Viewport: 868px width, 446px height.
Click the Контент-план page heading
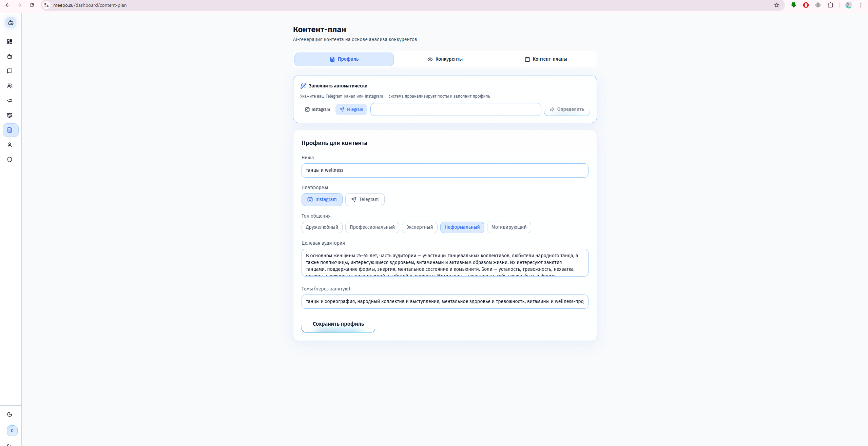[x=320, y=29]
